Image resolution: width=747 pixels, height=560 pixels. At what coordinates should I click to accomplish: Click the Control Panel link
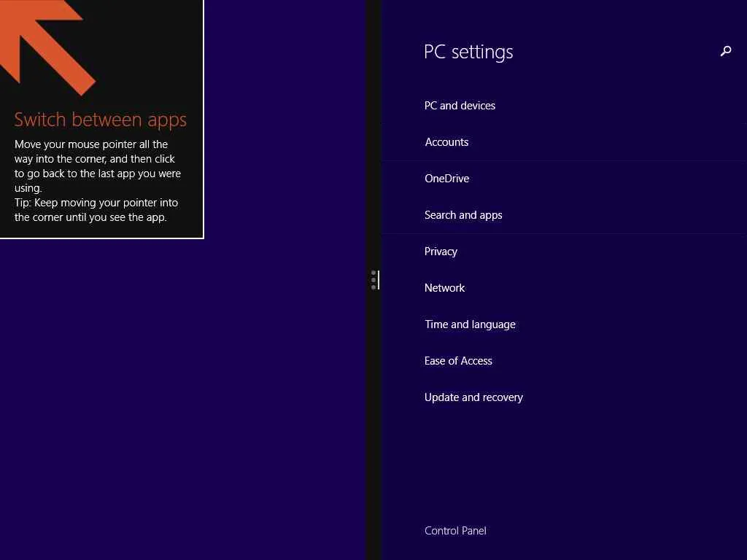[455, 531]
